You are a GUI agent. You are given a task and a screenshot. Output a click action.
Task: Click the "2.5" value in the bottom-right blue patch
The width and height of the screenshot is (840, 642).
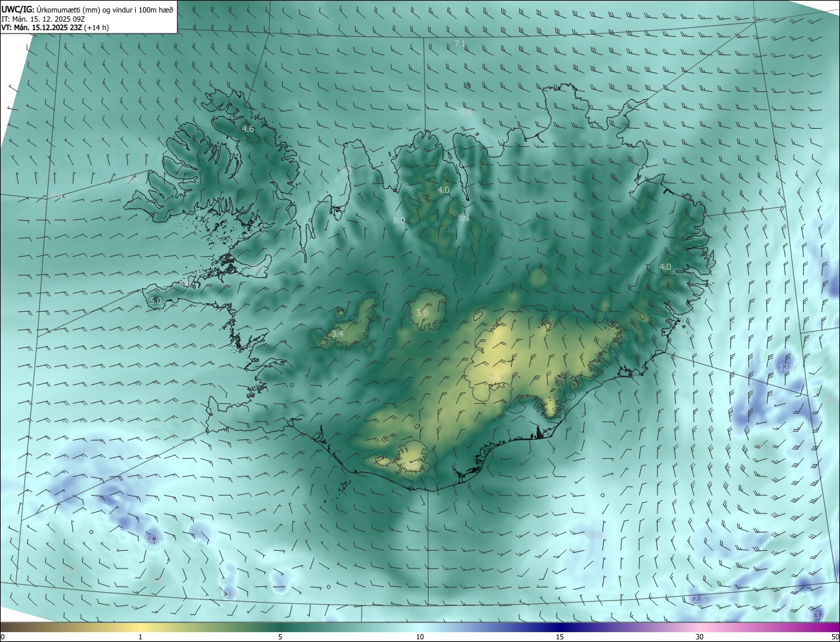pyautogui.click(x=699, y=599)
